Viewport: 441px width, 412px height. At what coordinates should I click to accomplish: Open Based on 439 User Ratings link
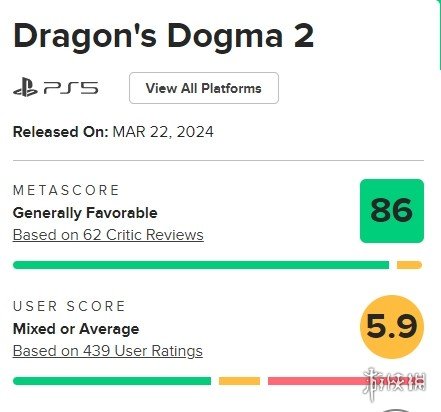pos(108,351)
